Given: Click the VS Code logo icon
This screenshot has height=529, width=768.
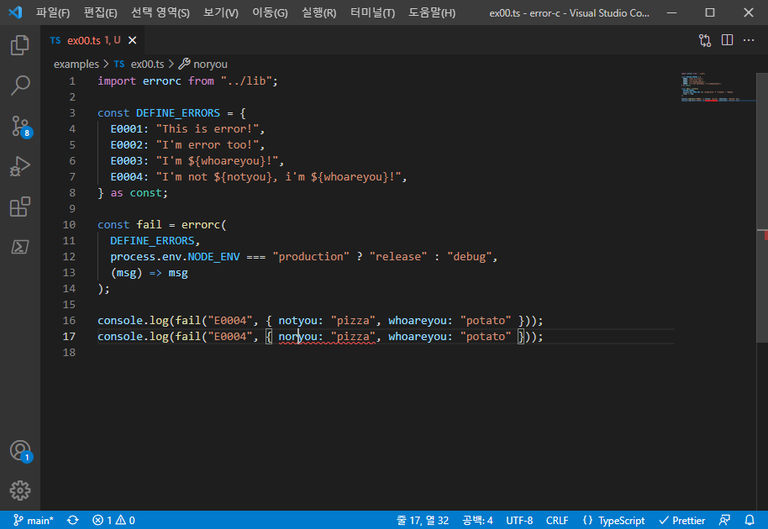Looking at the screenshot, I should 15,12.
